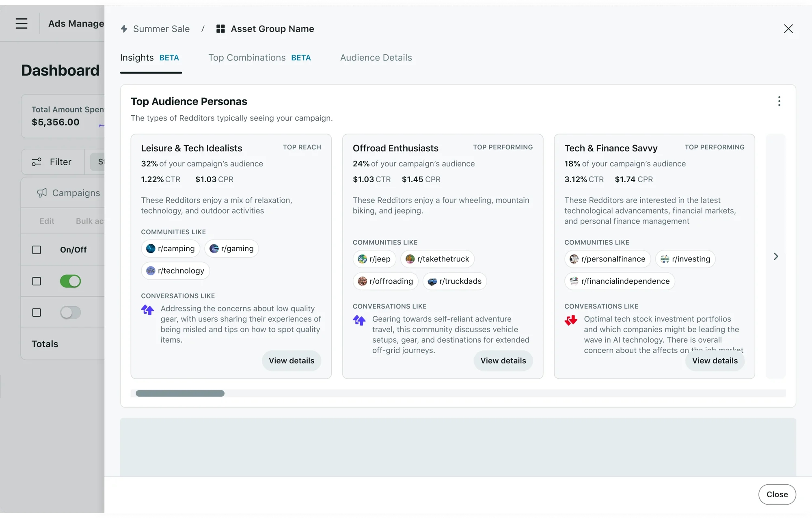Click the Asset Group grid icon
The height and width of the screenshot is (518, 812).
(220, 29)
